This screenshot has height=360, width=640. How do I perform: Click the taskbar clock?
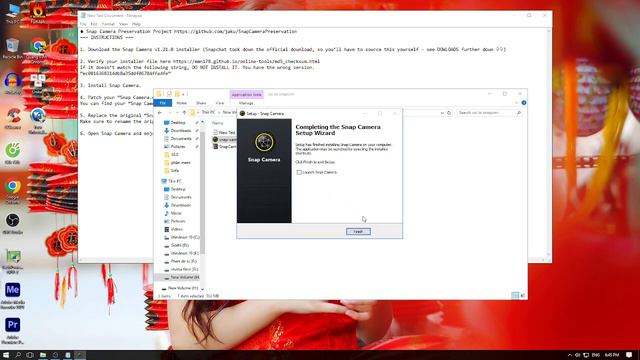coord(612,355)
